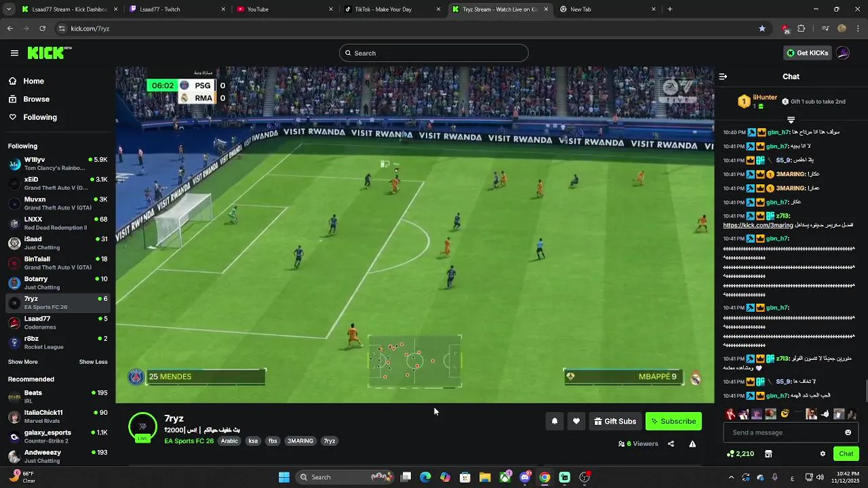Click the Arabic tag
The width and height of the screenshot is (868, 488).
pos(230,441)
